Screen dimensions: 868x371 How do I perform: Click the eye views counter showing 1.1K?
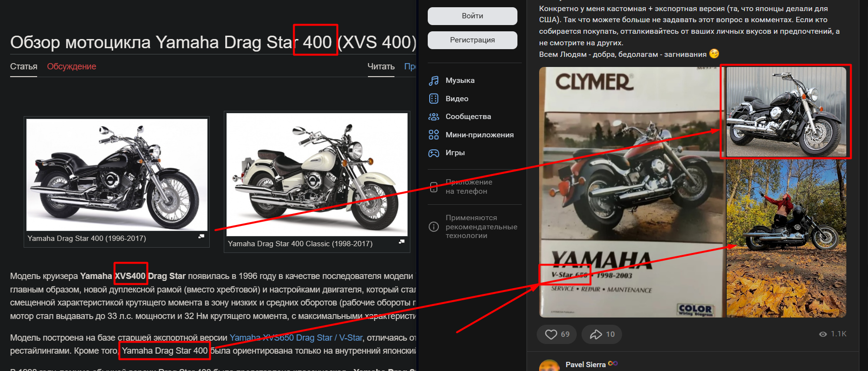point(832,334)
